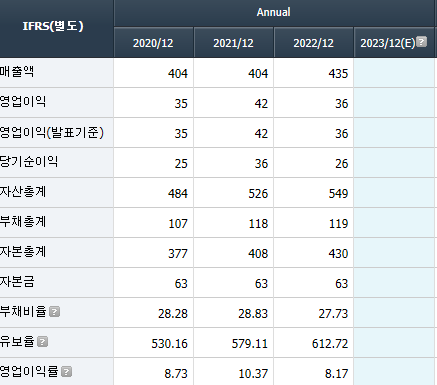Select 자산총계 value 549
Viewport: 437px width, 385px height.
pyautogui.click(x=338, y=194)
